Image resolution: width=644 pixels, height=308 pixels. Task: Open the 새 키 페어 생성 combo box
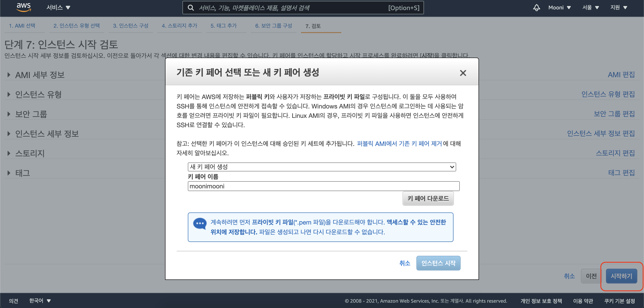pyautogui.click(x=322, y=167)
